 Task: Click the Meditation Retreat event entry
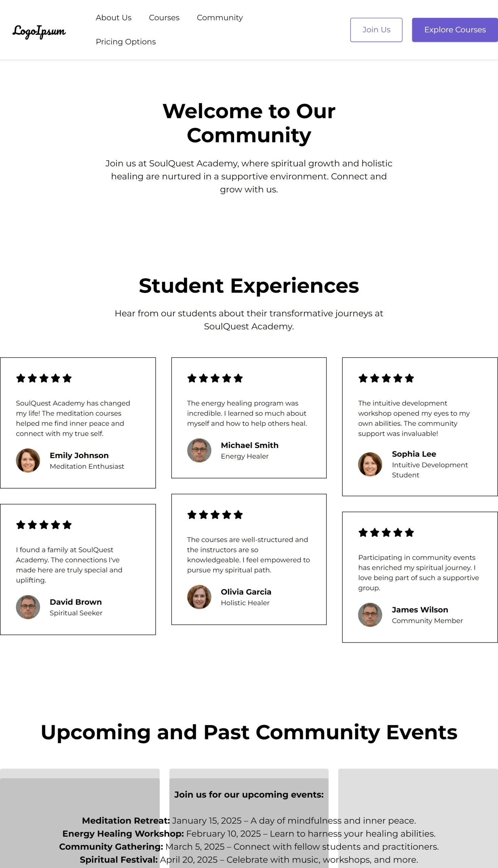249,821
